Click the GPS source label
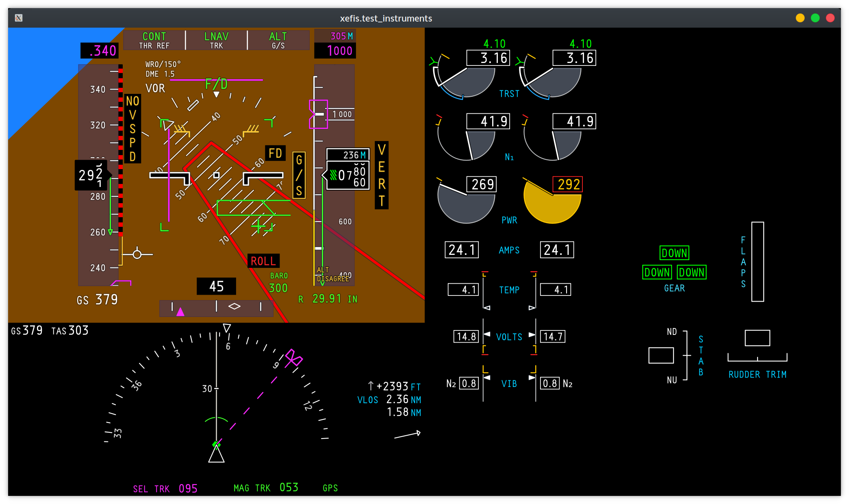 pyautogui.click(x=330, y=488)
